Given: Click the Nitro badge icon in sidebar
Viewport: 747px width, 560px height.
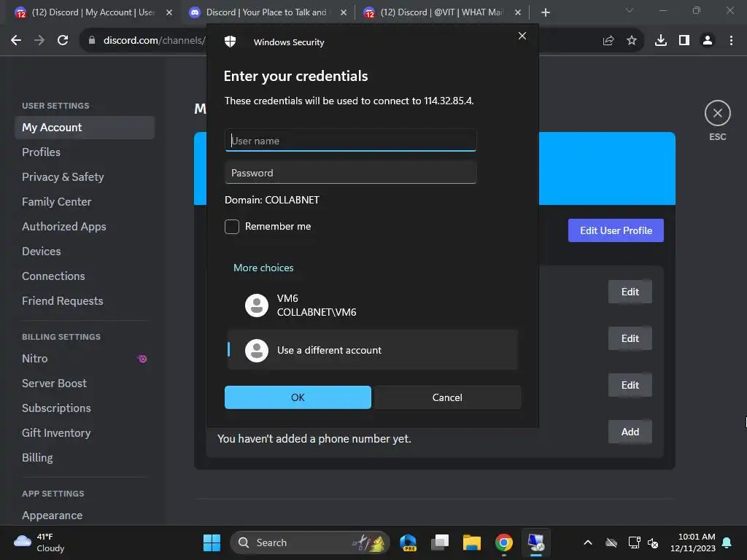Looking at the screenshot, I should [x=142, y=359].
